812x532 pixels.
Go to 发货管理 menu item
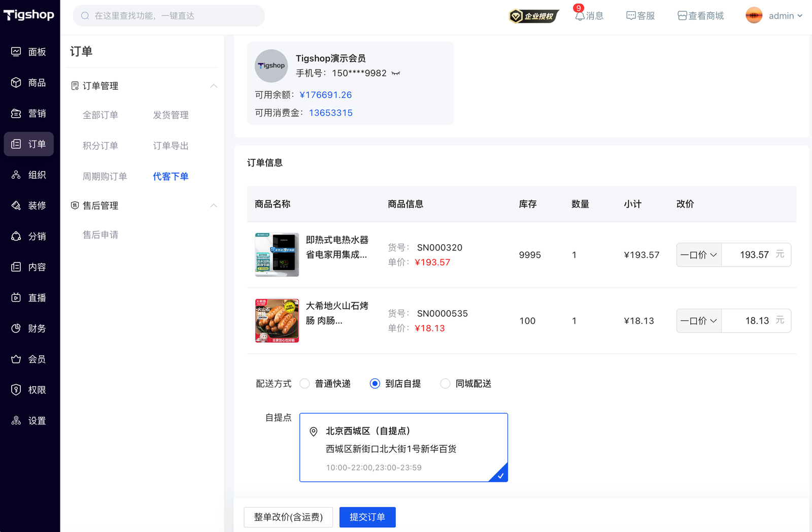pyautogui.click(x=171, y=115)
